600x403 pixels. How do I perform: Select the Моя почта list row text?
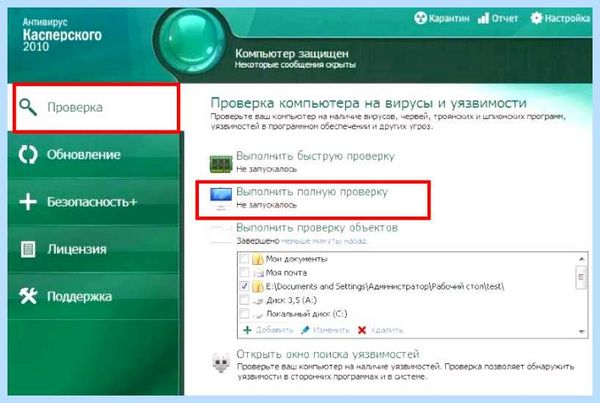click(286, 273)
